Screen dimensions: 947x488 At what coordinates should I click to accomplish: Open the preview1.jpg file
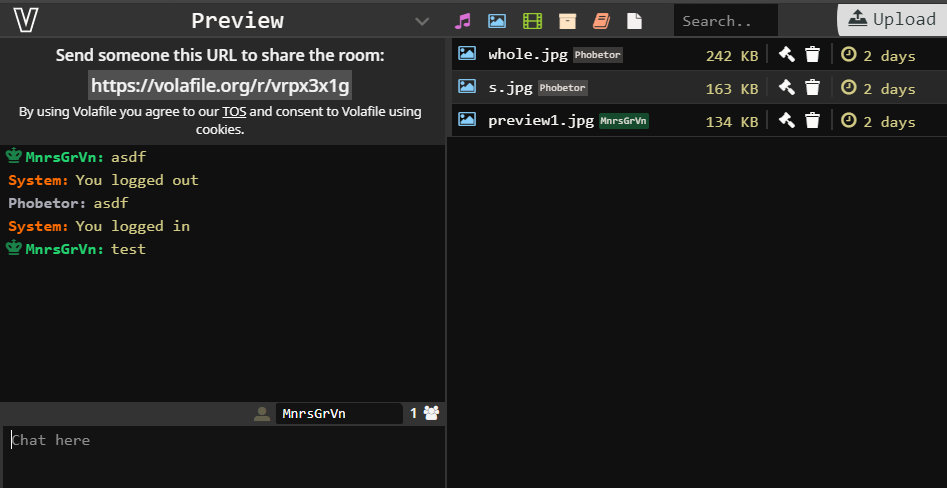click(x=541, y=121)
